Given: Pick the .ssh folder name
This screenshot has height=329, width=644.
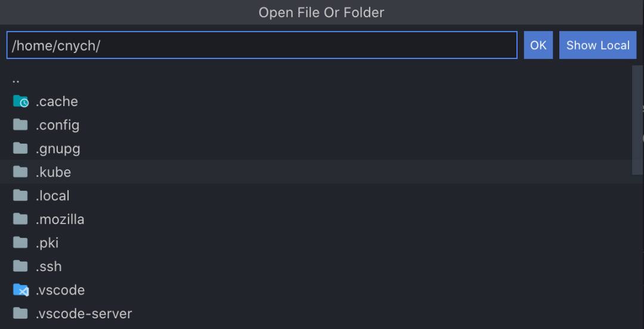Looking at the screenshot, I should coord(49,266).
